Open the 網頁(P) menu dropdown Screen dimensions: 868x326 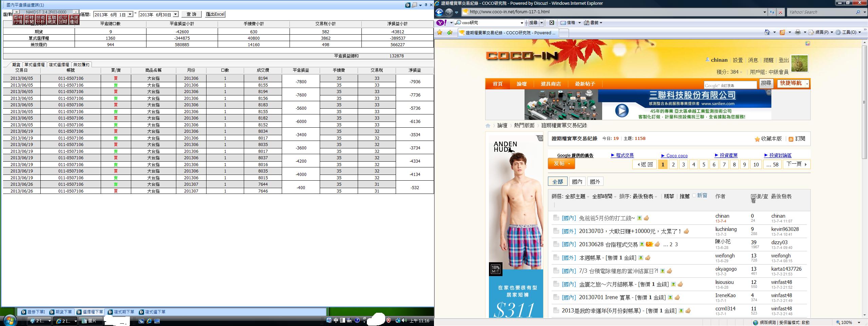832,32
